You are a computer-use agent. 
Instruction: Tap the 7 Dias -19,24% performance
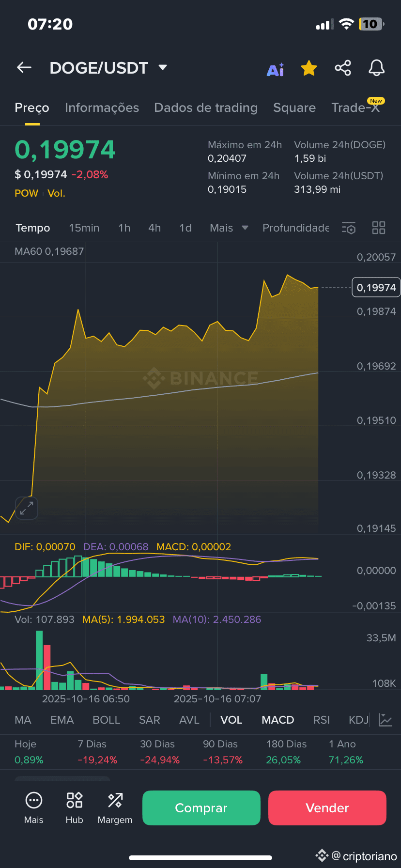coord(97,752)
